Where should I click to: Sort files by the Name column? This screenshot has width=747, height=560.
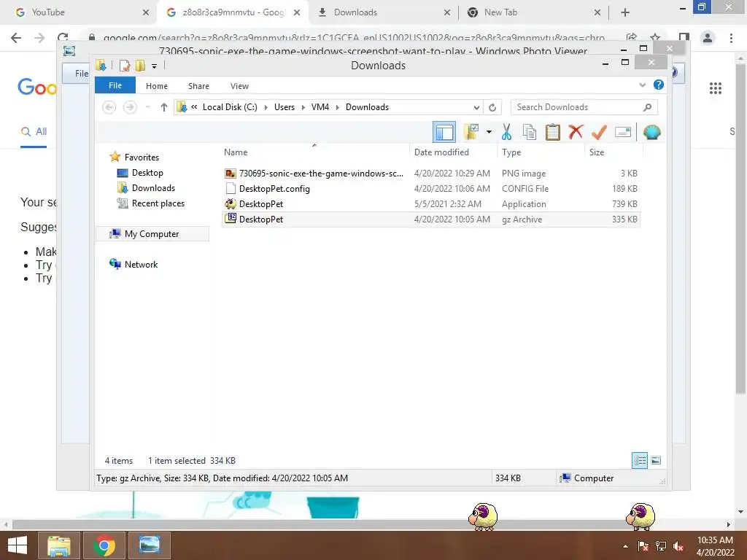[x=236, y=152]
